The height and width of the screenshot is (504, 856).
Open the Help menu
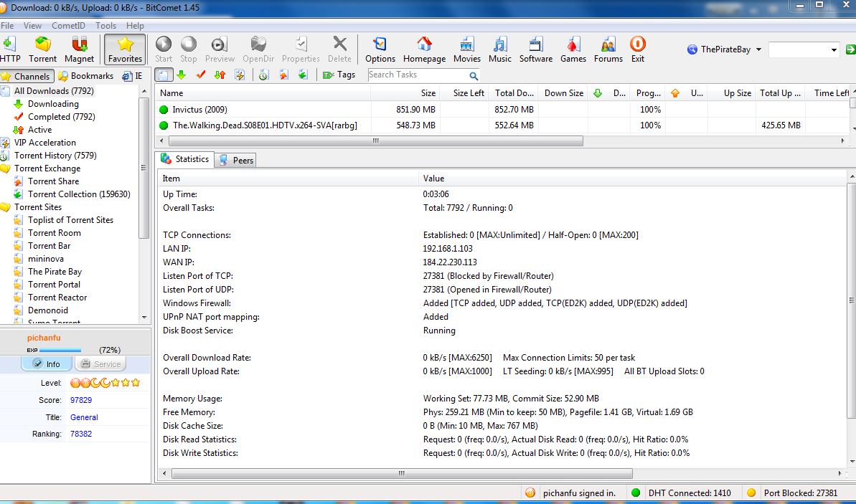coord(135,26)
